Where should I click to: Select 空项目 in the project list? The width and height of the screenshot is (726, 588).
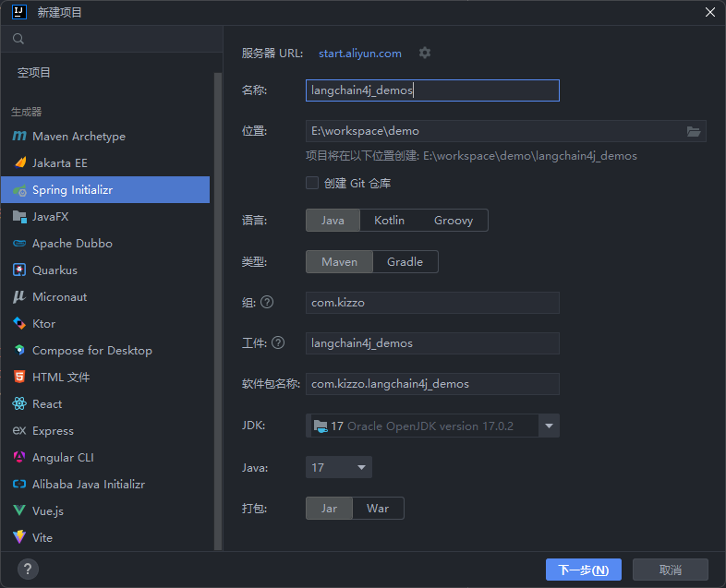pos(107,73)
